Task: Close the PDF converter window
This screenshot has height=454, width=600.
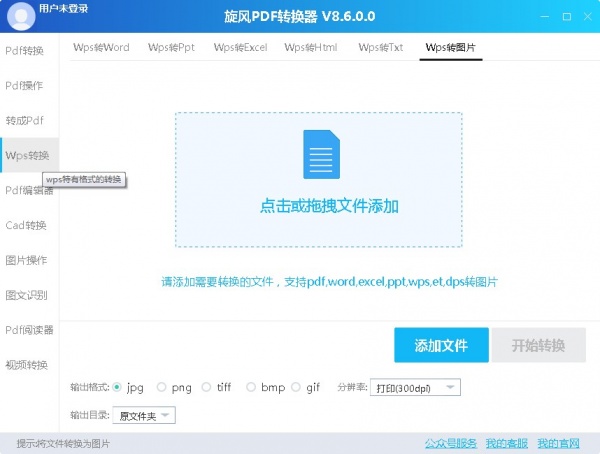Action: pyautogui.click(x=589, y=17)
